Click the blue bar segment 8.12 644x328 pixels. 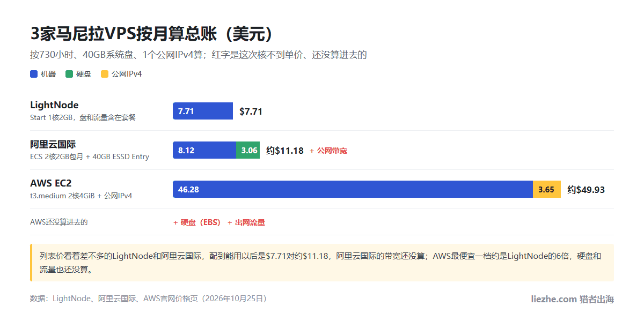click(x=204, y=150)
